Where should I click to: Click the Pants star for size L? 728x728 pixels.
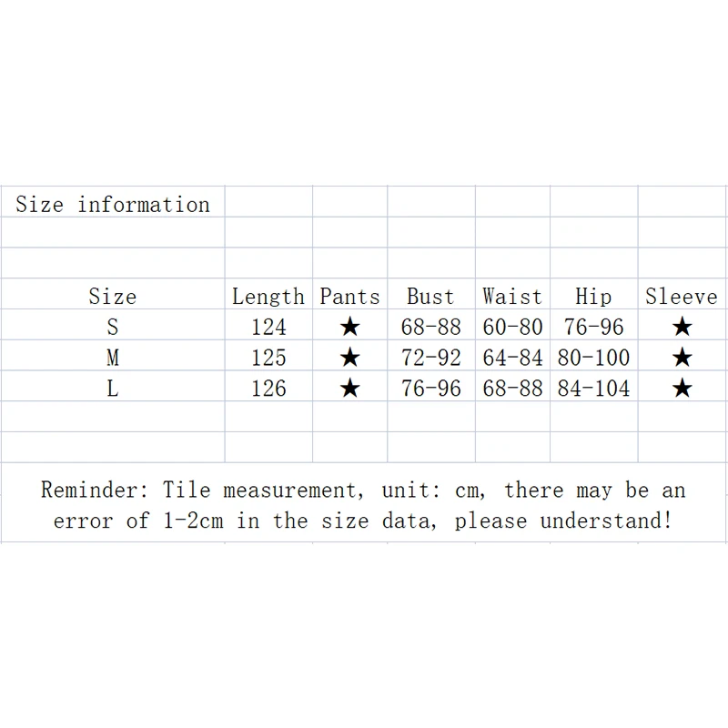coord(349,389)
